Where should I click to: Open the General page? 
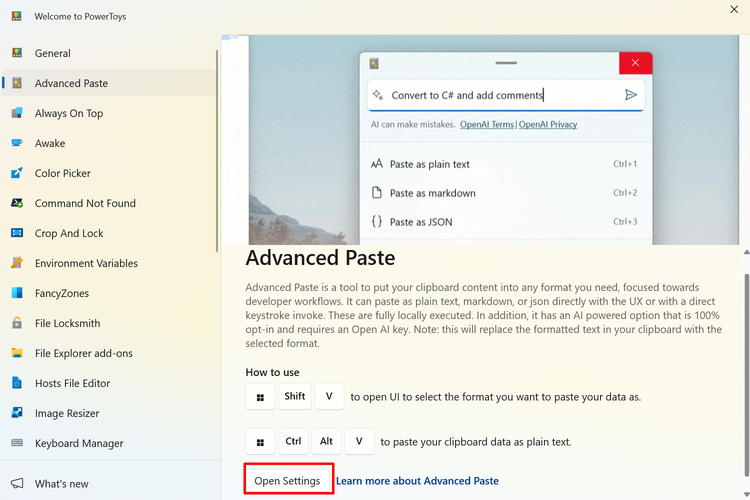(x=109, y=53)
